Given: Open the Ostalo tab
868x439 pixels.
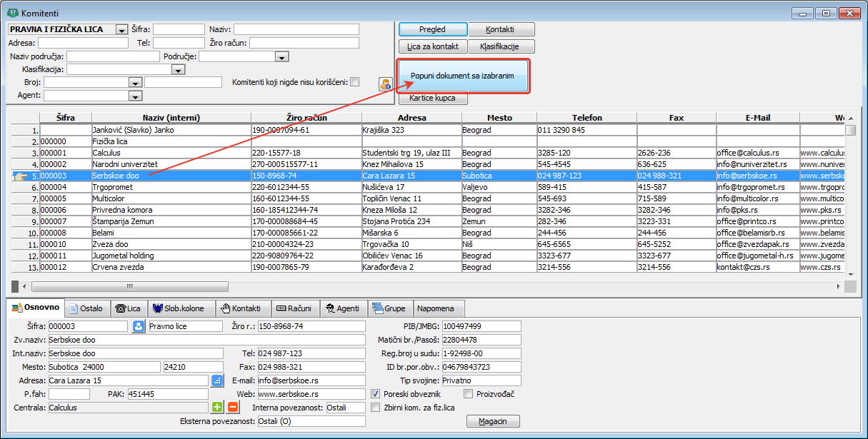Looking at the screenshot, I should [86, 309].
